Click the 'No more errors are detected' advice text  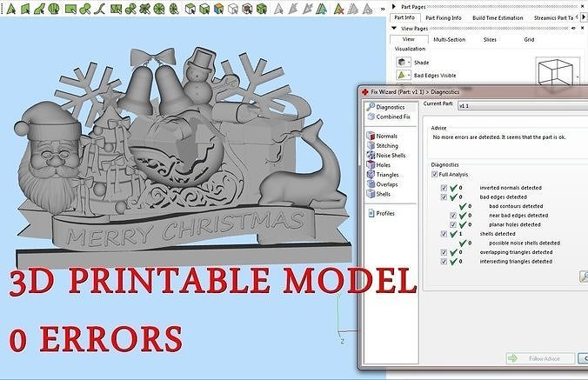pos(499,137)
